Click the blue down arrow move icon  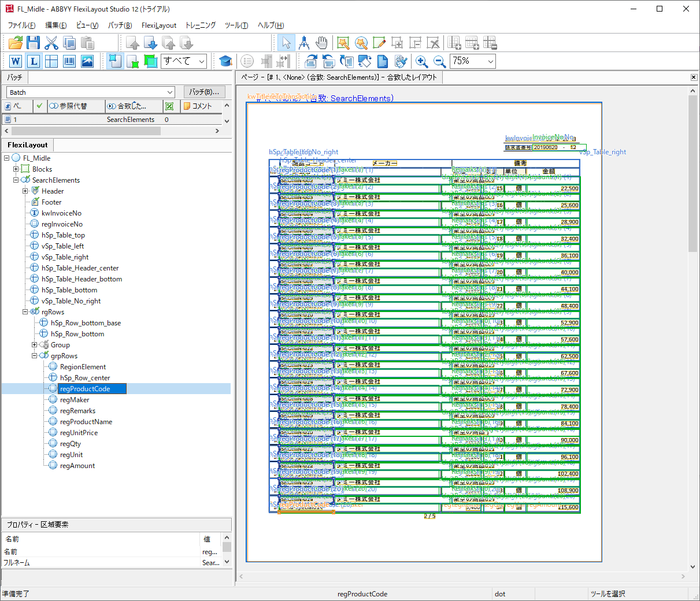[x=150, y=43]
